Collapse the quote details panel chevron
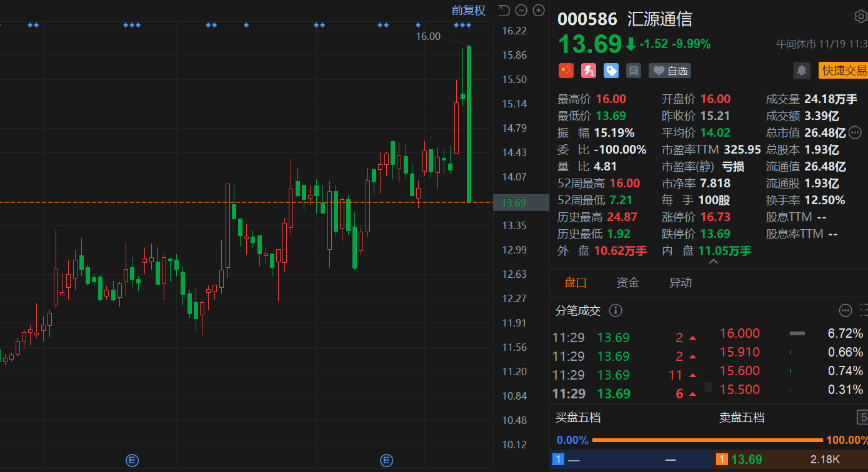This screenshot has height=472, width=868. coord(713,262)
